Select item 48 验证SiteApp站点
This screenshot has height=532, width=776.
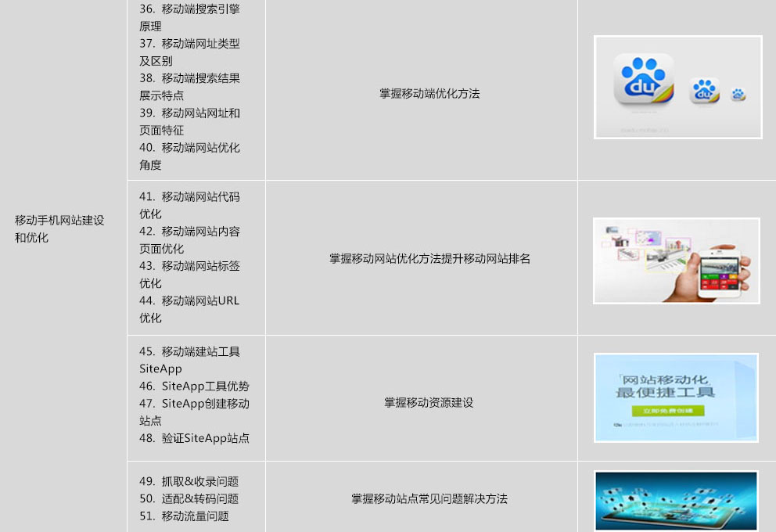point(194,438)
